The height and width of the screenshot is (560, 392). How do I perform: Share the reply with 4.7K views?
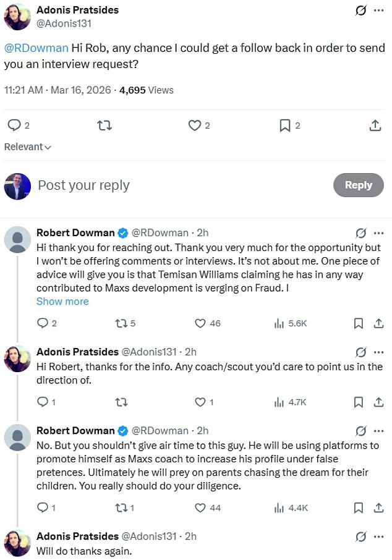pos(378,402)
